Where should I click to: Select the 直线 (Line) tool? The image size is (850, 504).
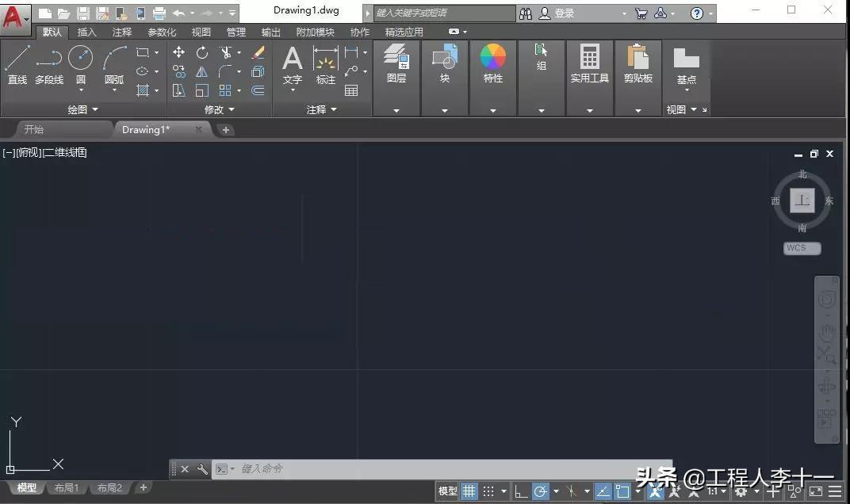pos(17,65)
